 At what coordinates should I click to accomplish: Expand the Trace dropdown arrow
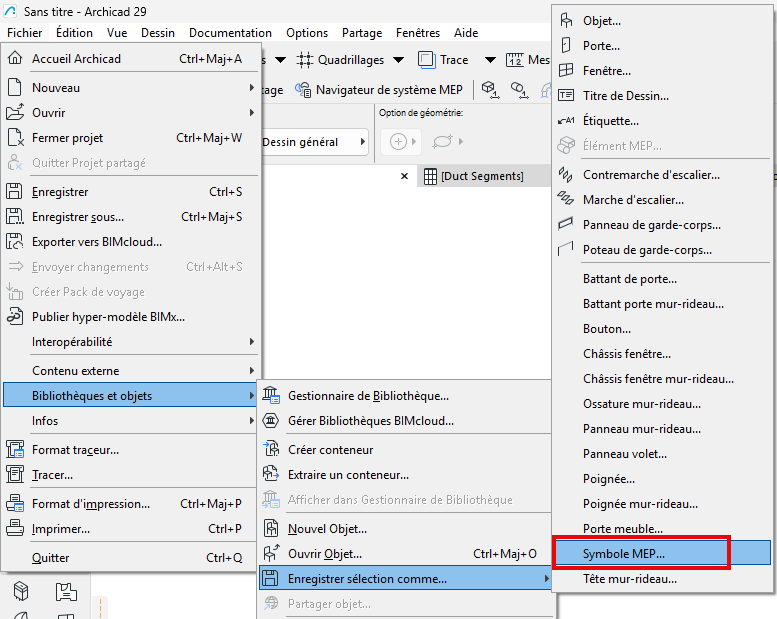tap(490, 60)
